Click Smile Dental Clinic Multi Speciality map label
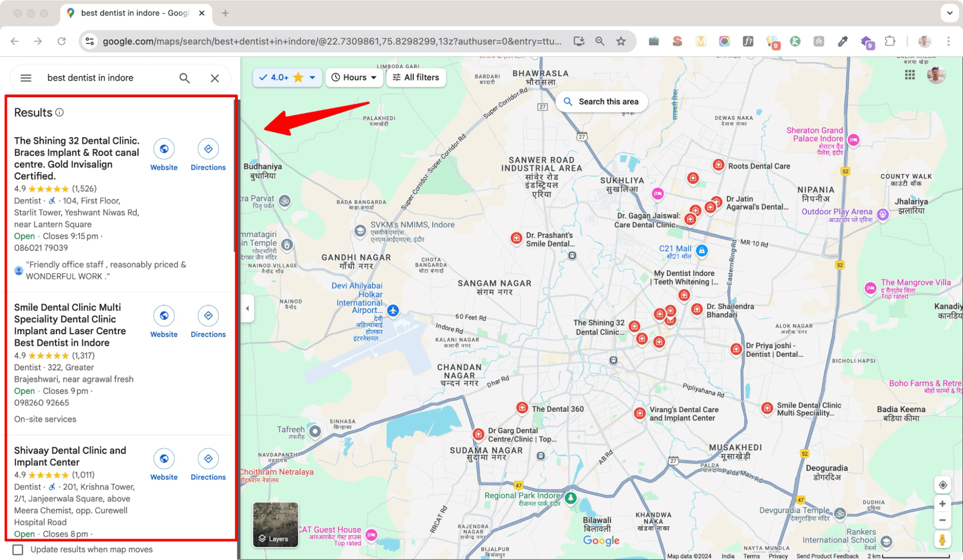 [809, 409]
